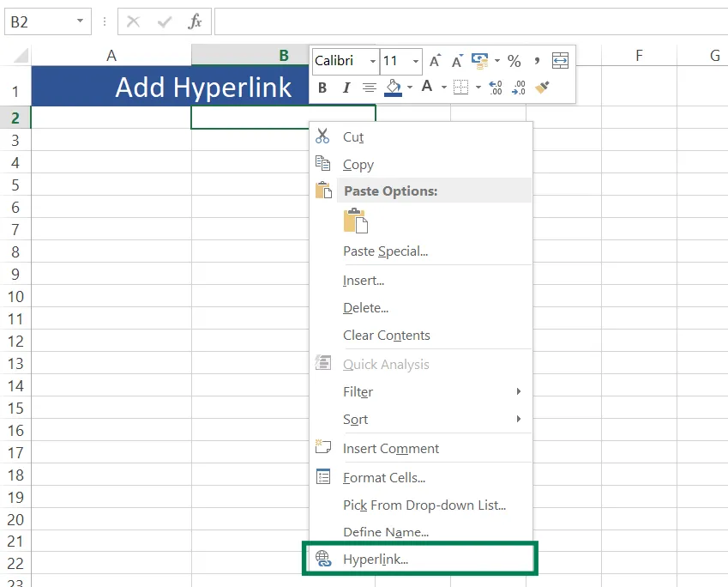Open the fill color dropdown arrow
This screenshot has width=728, height=587.
tap(410, 87)
